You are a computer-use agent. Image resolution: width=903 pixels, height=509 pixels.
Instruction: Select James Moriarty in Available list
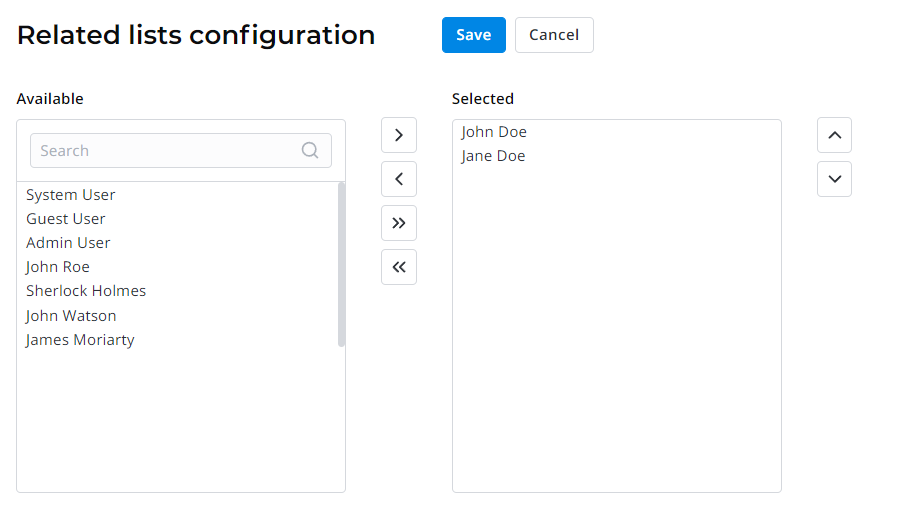click(80, 339)
